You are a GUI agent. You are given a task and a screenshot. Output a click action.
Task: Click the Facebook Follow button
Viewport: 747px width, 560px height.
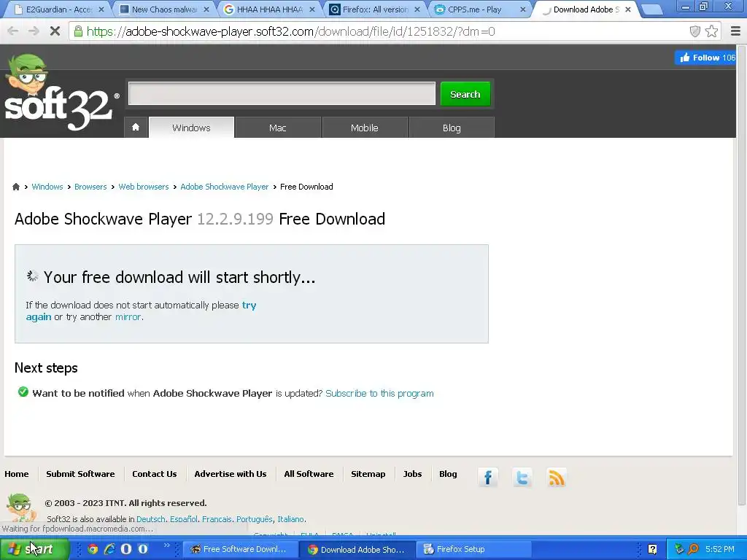(705, 58)
